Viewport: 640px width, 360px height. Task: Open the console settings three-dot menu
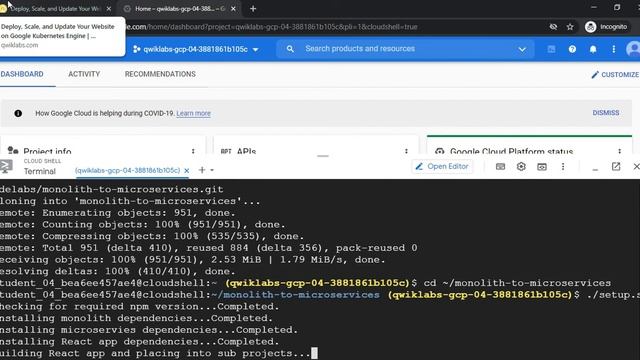pyautogui.click(x=613, y=49)
